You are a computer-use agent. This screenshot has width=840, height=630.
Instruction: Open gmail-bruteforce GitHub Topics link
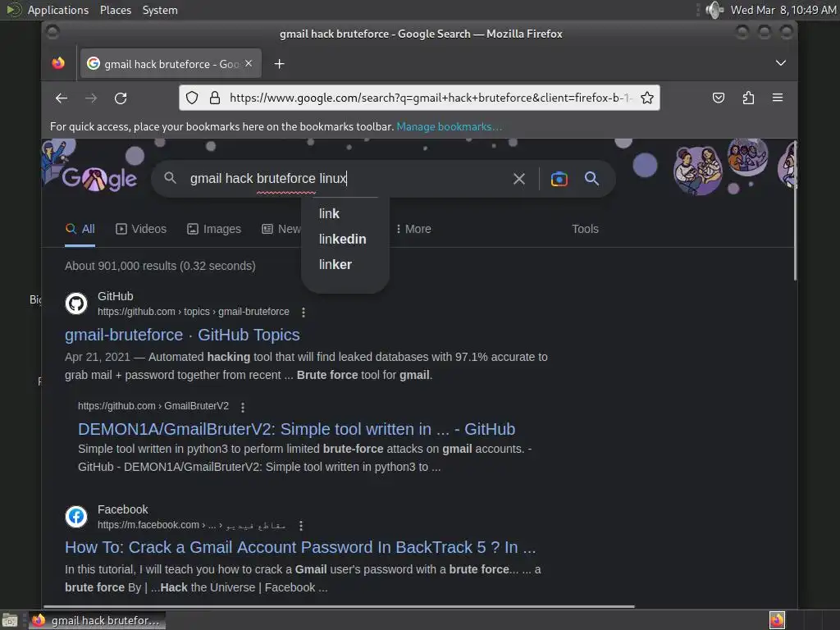(182, 335)
